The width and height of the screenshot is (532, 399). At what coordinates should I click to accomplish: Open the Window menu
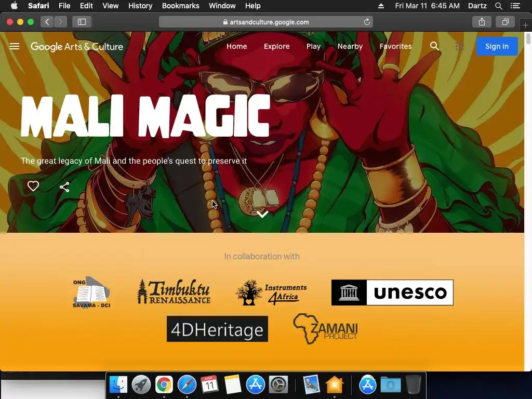click(222, 6)
